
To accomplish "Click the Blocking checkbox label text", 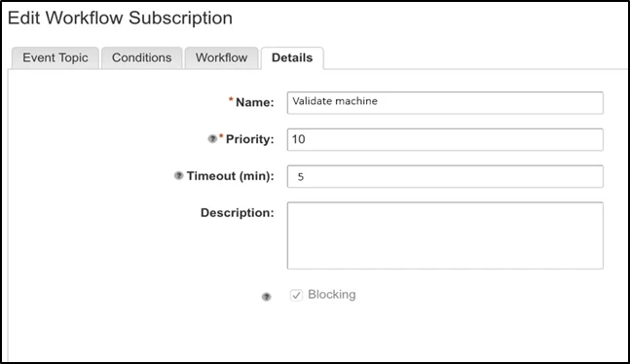I will pos(331,295).
